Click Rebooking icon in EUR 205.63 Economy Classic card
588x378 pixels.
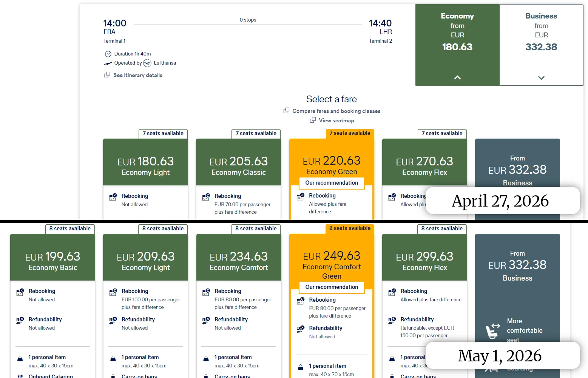206,197
